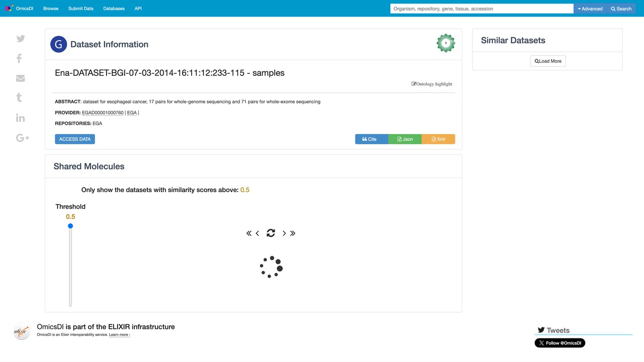644x362 pixels.
Task: Open the EGAD00001000760 provider link
Action: tap(103, 113)
